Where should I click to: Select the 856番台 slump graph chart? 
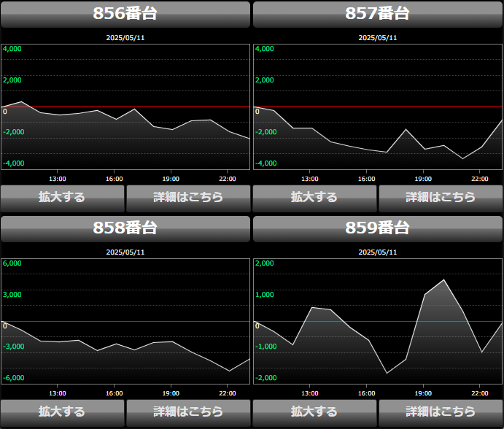(x=125, y=107)
